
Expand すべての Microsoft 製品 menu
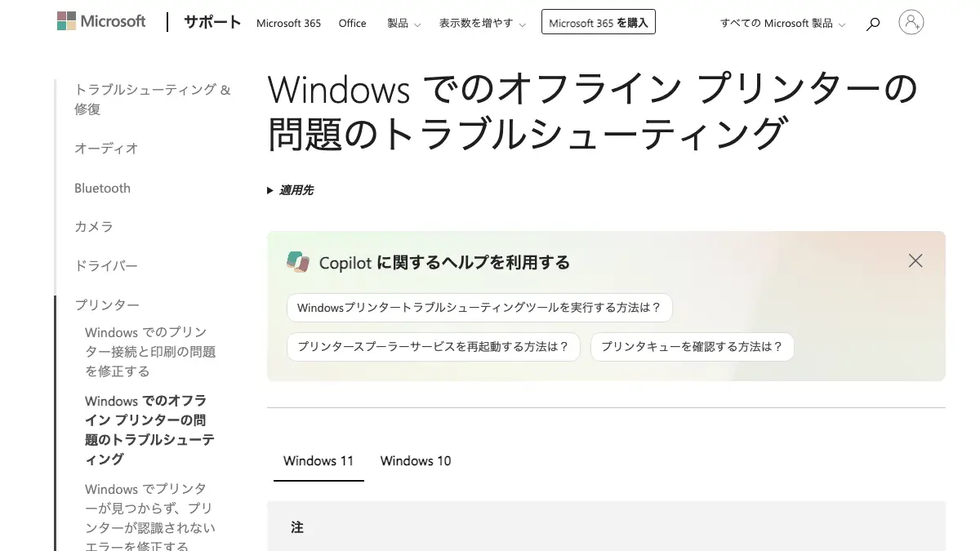point(782,23)
